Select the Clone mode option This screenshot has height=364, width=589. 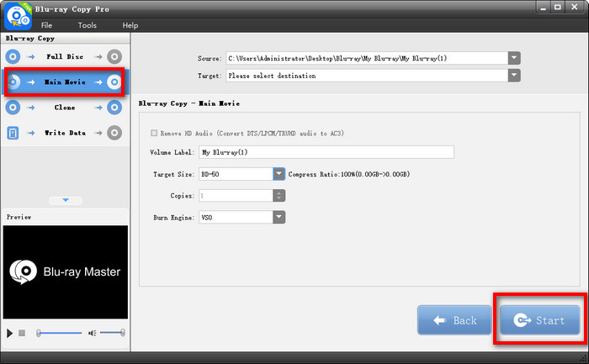point(65,108)
